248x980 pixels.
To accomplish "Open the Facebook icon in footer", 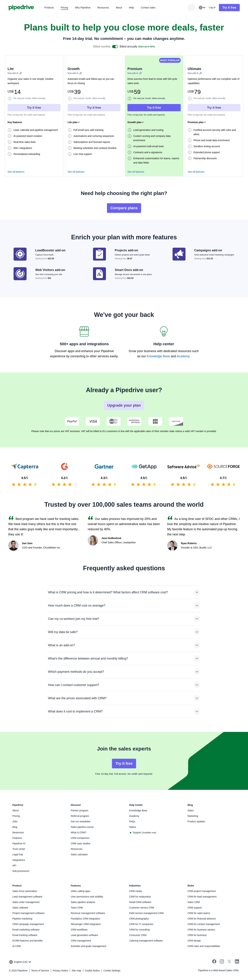I will click(x=214, y=961).
